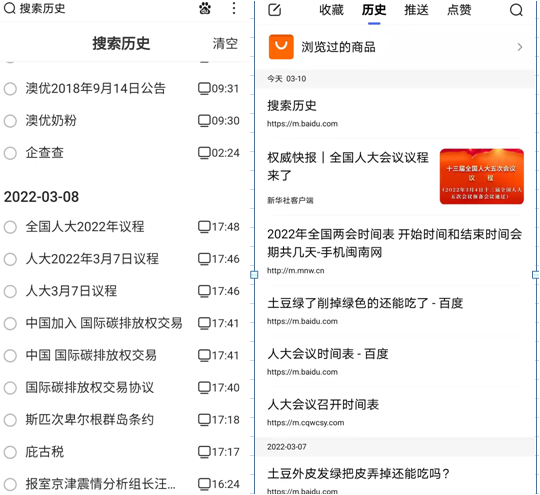Tap the search icon in history tabs
Screen dimensions: 540x495
click(516, 10)
